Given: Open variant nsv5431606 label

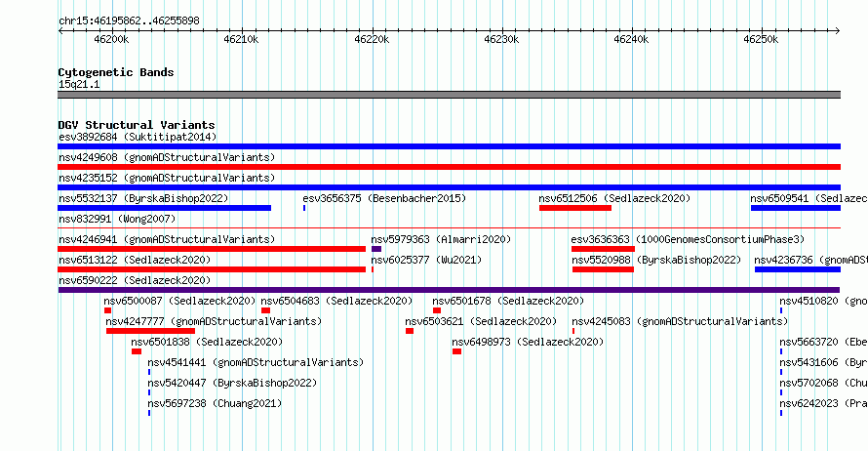Looking at the screenshot, I should (x=824, y=362).
